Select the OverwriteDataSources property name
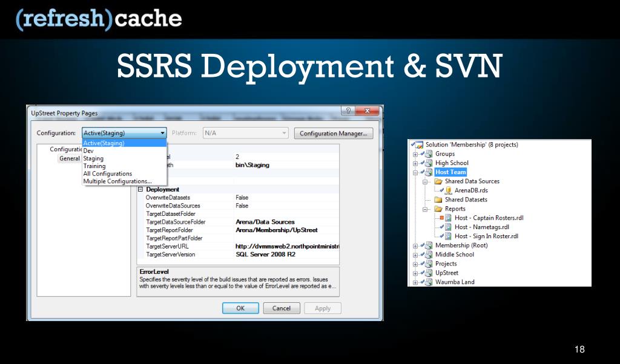This screenshot has height=364, width=620. pos(173,206)
